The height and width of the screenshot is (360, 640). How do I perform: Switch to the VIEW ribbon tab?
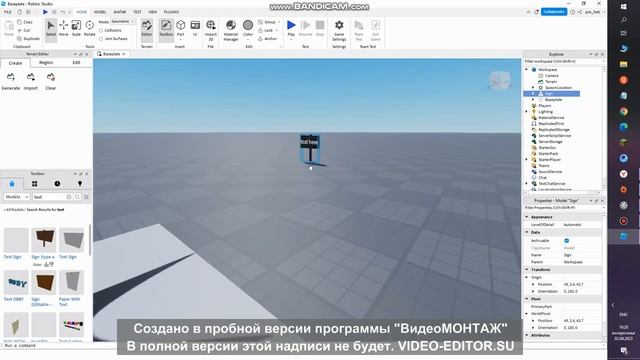153,12
